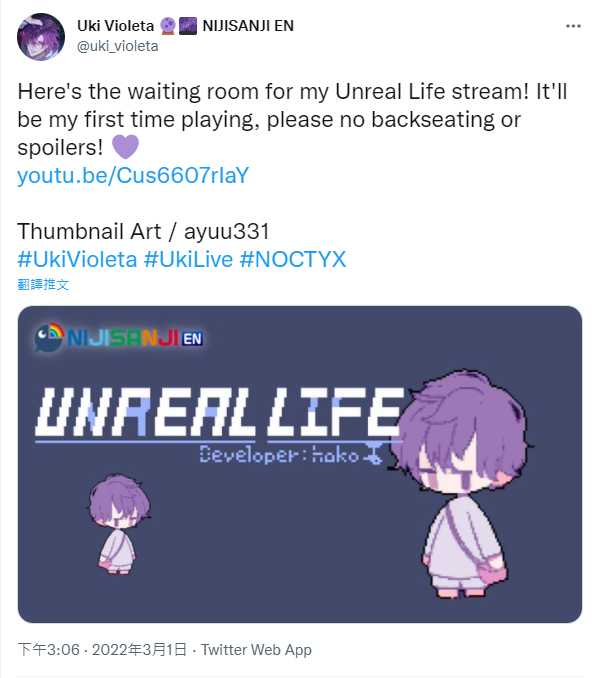Click the small chibi Uki character
The height and width of the screenshot is (678, 599).
pos(119,524)
